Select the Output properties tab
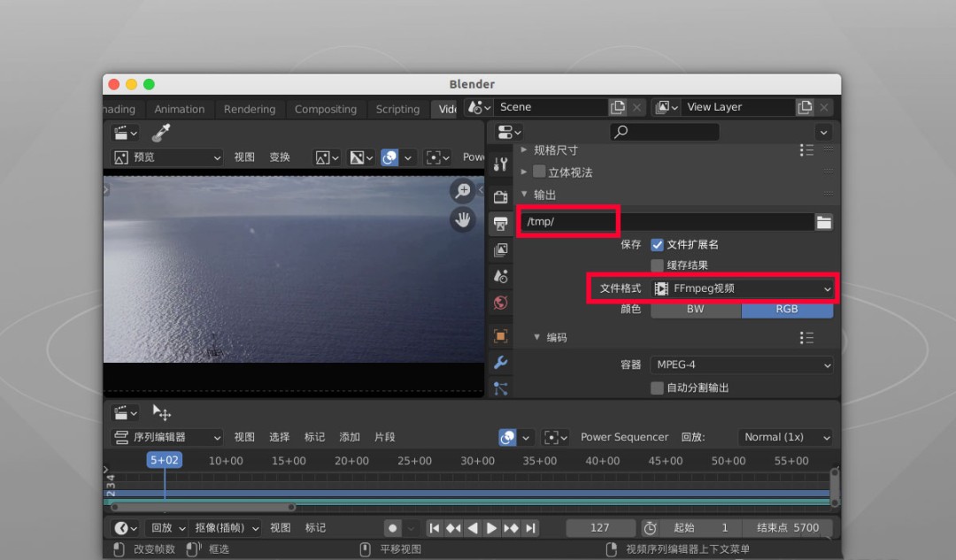Image resolution: width=956 pixels, height=560 pixels. (x=501, y=223)
